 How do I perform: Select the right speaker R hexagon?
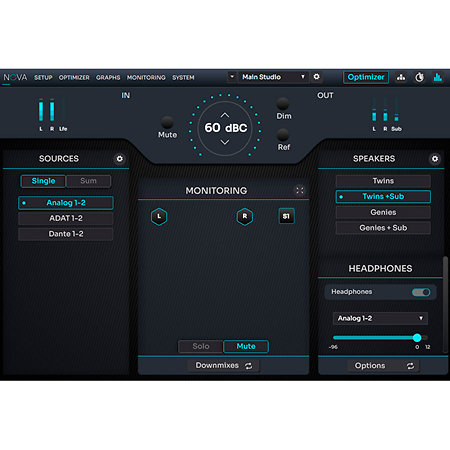pyautogui.click(x=245, y=217)
